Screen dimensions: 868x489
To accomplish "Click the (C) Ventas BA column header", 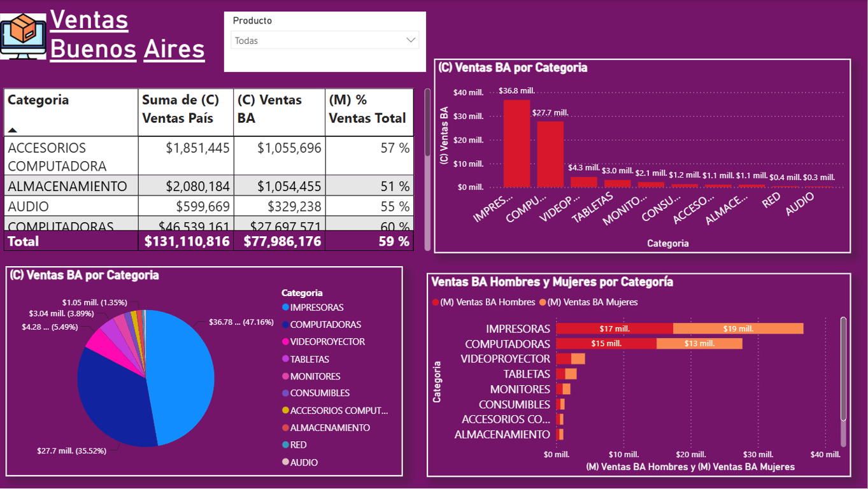I will pyautogui.click(x=279, y=112).
